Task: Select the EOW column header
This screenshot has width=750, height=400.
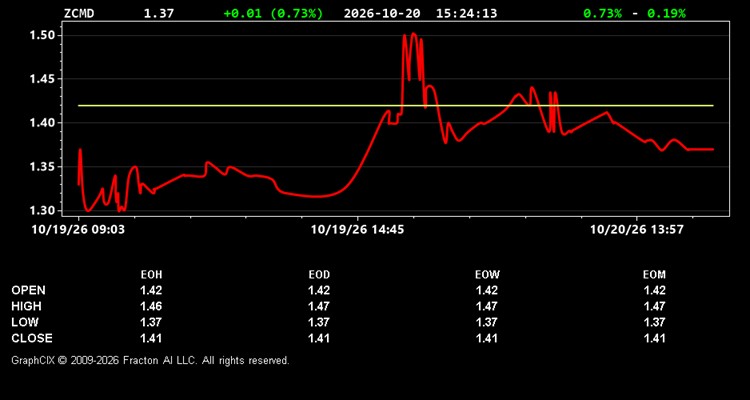Action: [487, 275]
